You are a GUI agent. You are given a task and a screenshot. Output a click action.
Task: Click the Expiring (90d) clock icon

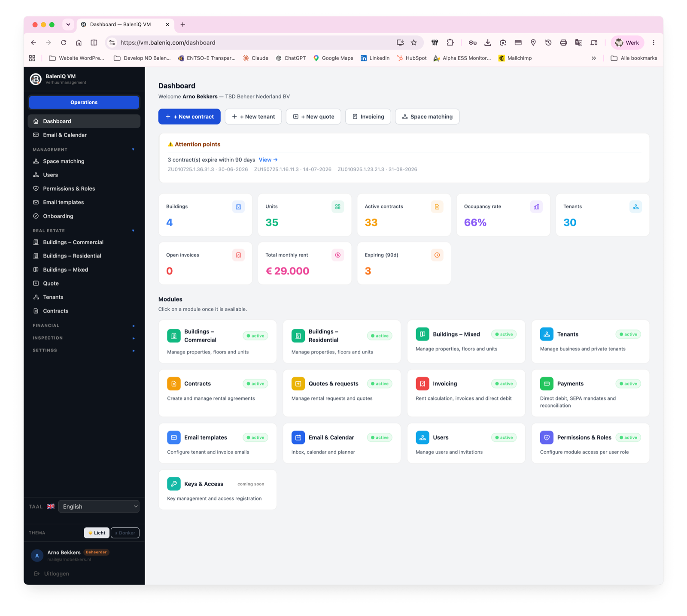pyautogui.click(x=437, y=255)
